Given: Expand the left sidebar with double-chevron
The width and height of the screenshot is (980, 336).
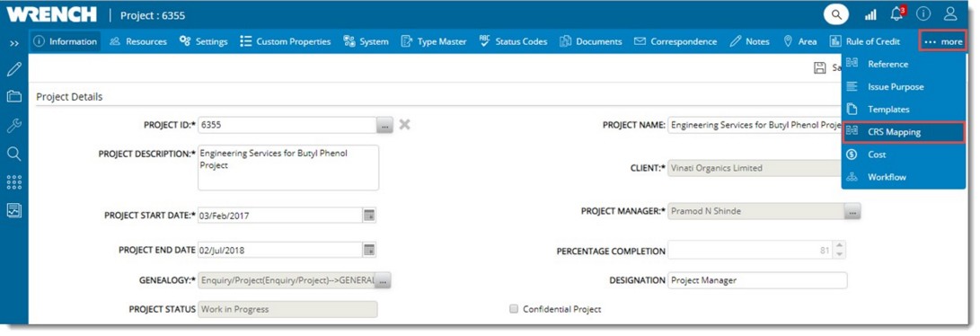Looking at the screenshot, I should click(x=14, y=43).
